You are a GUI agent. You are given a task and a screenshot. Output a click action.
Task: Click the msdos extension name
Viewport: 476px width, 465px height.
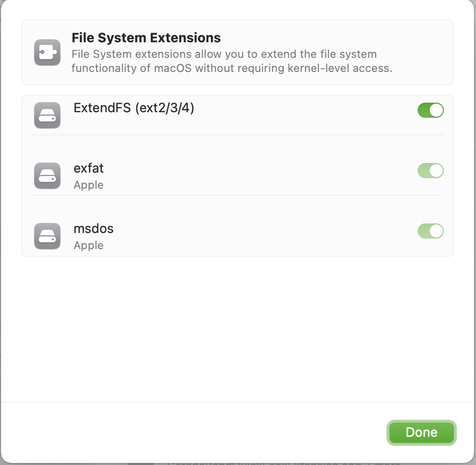point(94,228)
